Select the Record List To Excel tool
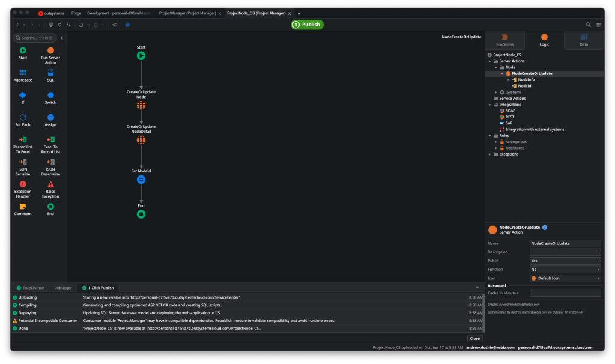Viewport: 615px width, 364px height. click(23, 145)
